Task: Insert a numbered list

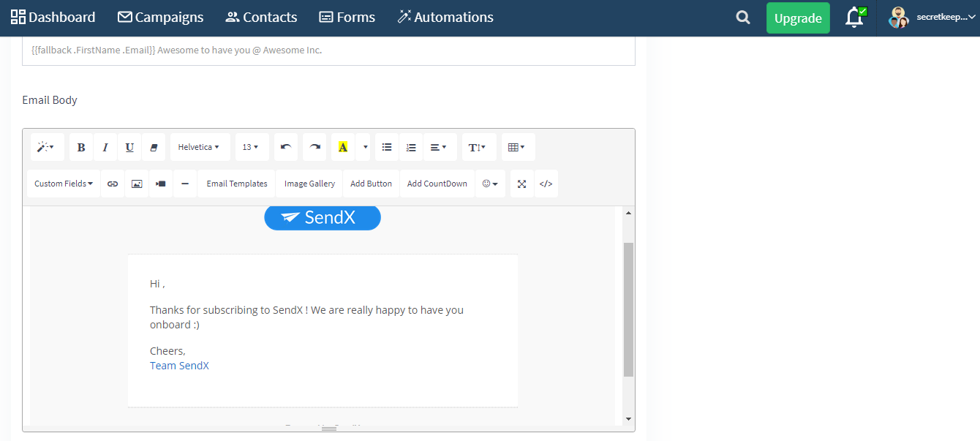Action: pos(411,147)
